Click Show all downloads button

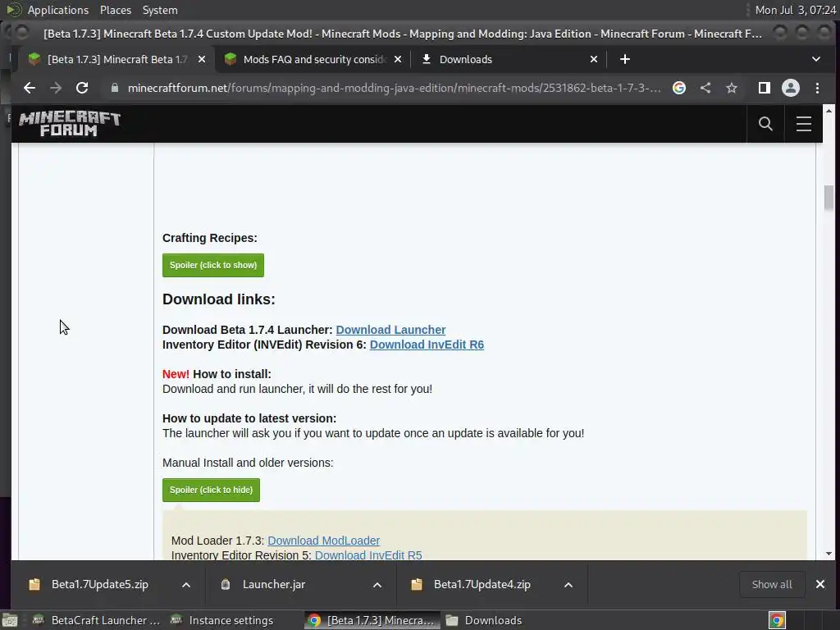click(x=772, y=584)
